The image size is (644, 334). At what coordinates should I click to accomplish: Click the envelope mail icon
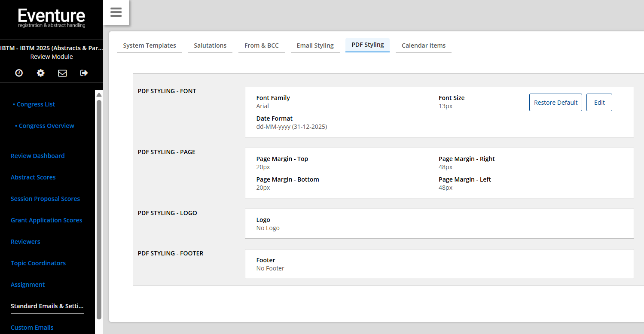pos(62,73)
